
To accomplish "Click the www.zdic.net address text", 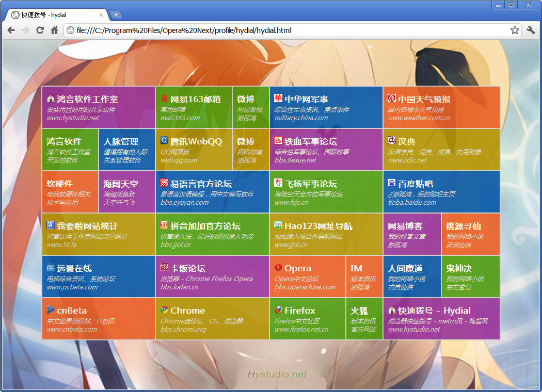I will coord(407,160).
